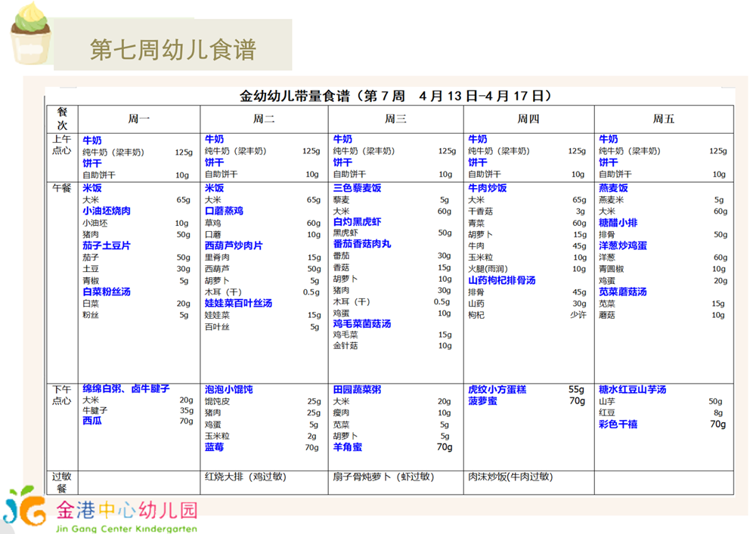Switch to the 周五 column header
This screenshot has height=534, width=756.
pyautogui.click(x=664, y=119)
